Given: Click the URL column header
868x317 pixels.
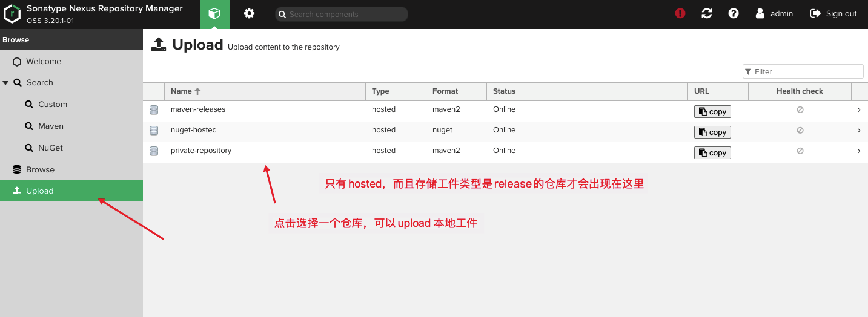Looking at the screenshot, I should pos(718,91).
